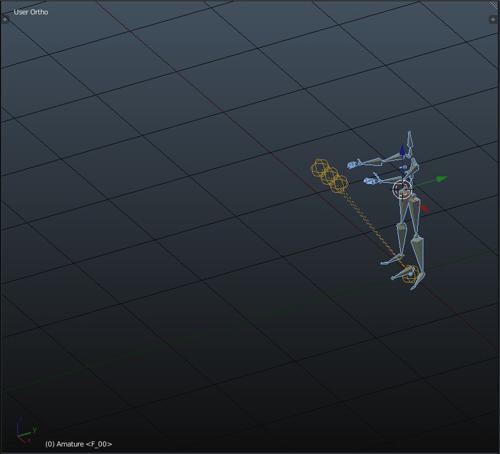Click the "(0) Armature <F_00>" object label
The image size is (500, 454).
[78, 444]
